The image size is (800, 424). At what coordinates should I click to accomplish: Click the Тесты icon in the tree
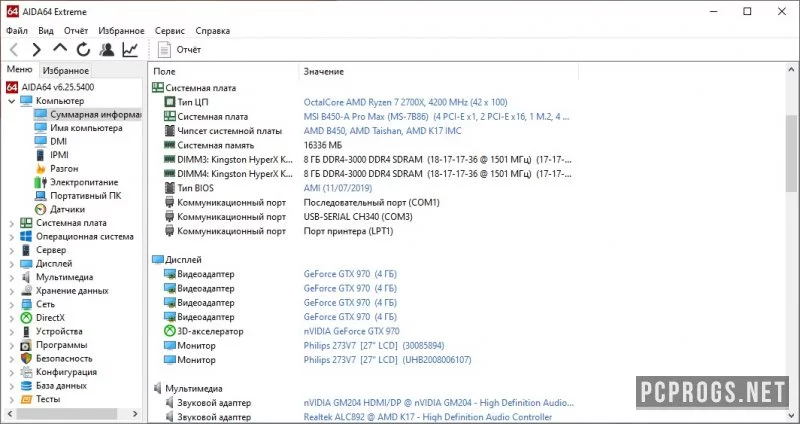point(26,399)
